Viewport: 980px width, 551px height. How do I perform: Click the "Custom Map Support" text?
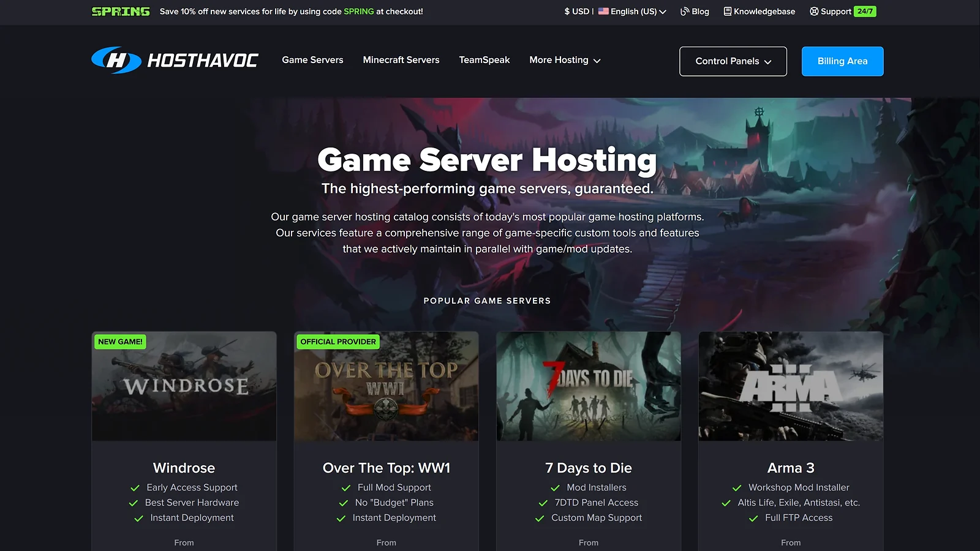click(597, 518)
